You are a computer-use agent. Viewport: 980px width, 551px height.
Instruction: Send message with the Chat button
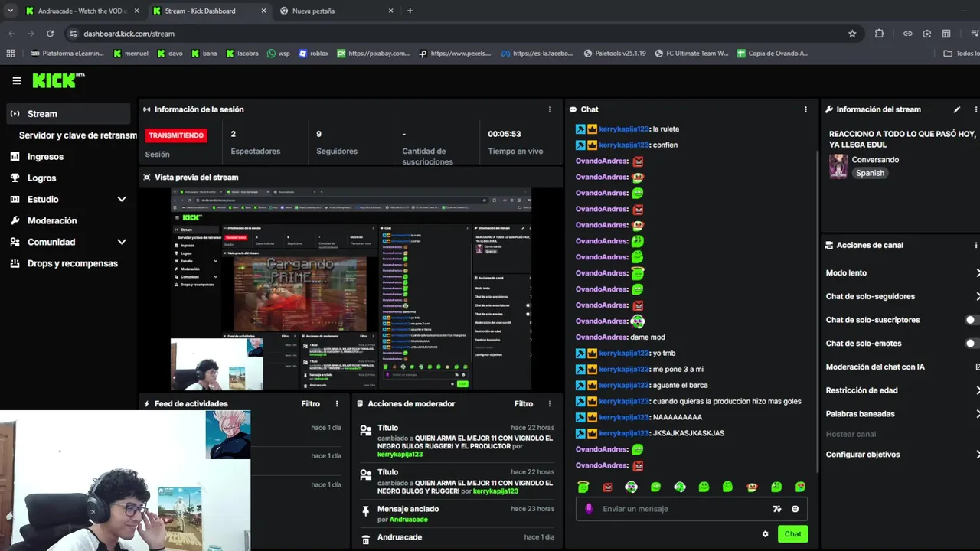coord(792,534)
